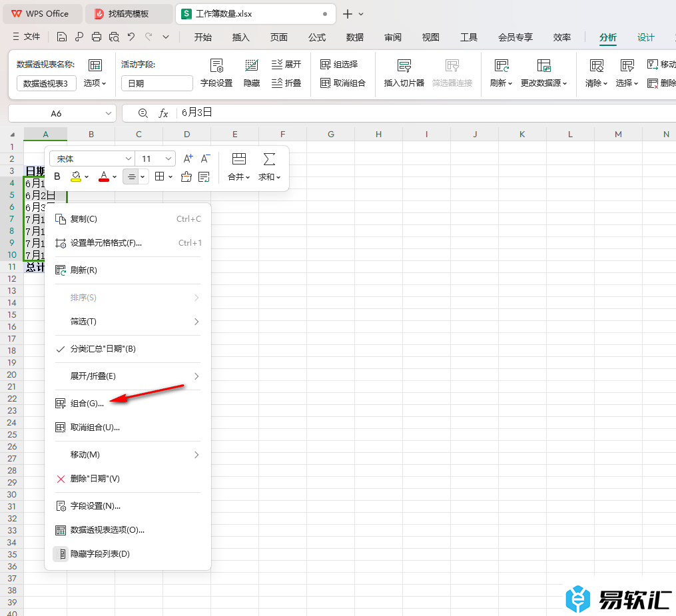This screenshot has width=676, height=616.
Task: Increase font size in mini toolbar
Action: click(x=188, y=158)
